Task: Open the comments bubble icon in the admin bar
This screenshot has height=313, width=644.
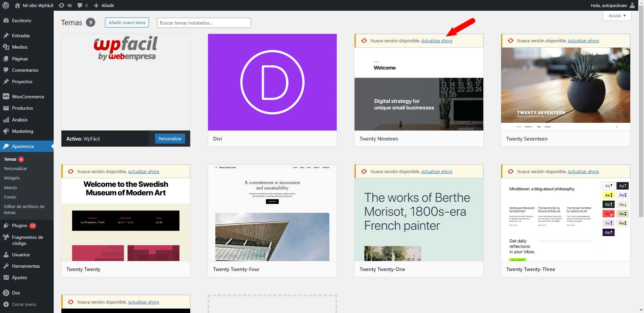Action: (80, 5)
